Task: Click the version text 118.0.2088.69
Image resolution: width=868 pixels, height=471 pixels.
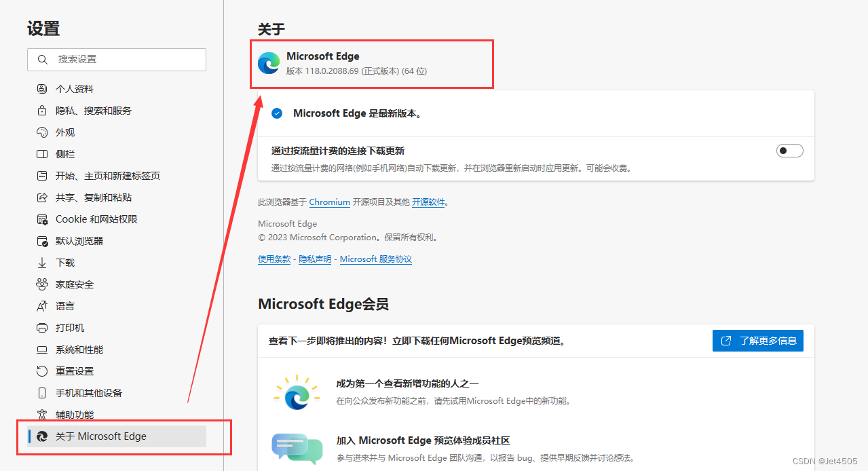Action: (332, 71)
